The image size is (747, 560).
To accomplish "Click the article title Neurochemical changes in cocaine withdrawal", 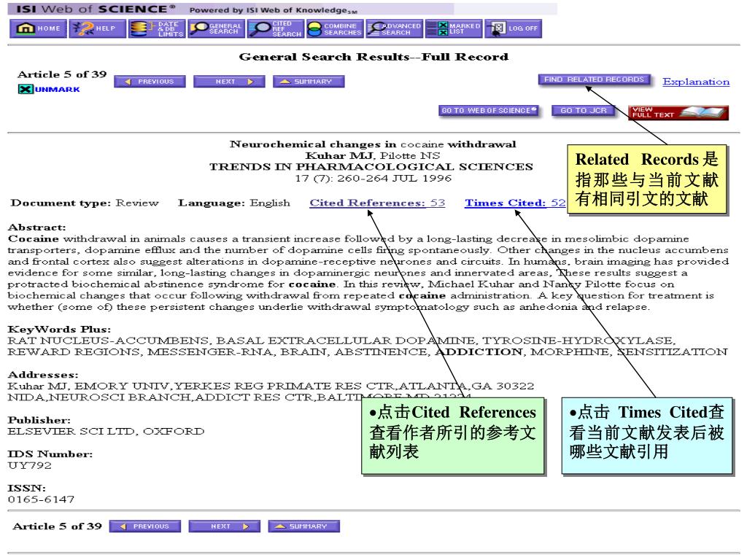I will [373, 144].
